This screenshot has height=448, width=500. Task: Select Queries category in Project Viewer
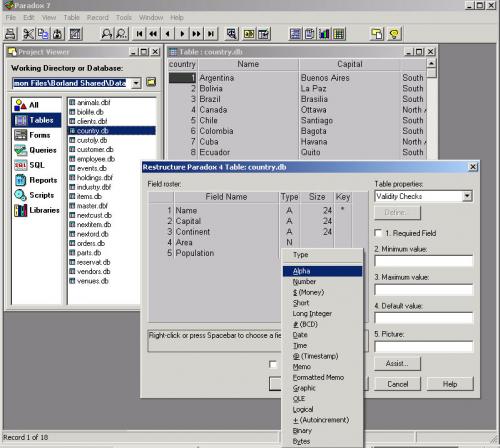[36, 150]
